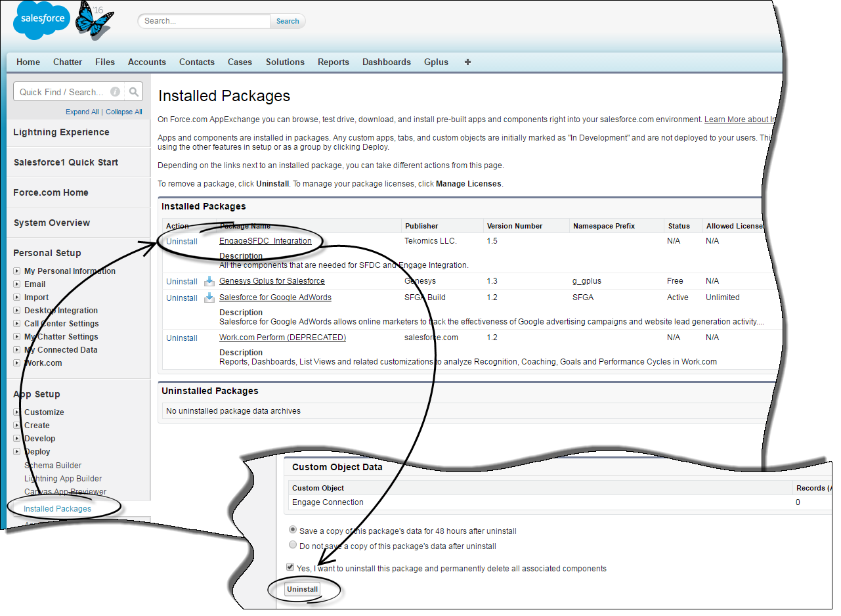Click the info icon in Quick Find box
Viewport: 841px width, 616px height.
click(115, 92)
